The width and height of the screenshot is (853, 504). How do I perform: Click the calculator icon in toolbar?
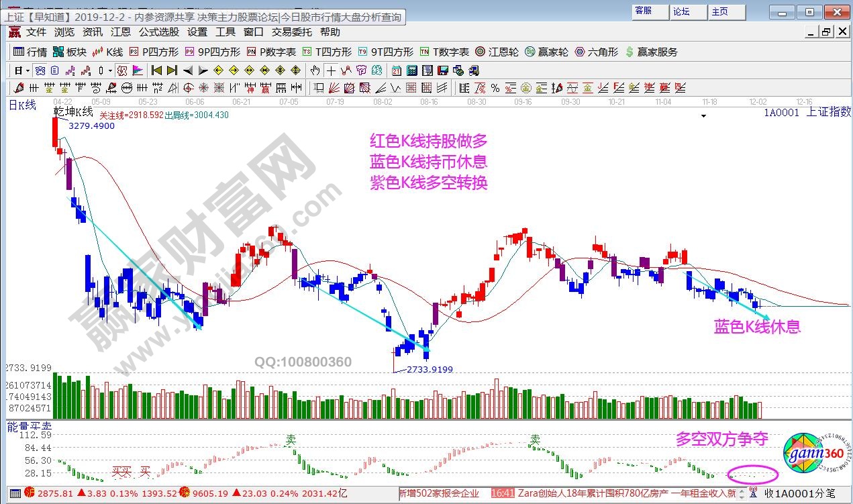click(x=411, y=70)
